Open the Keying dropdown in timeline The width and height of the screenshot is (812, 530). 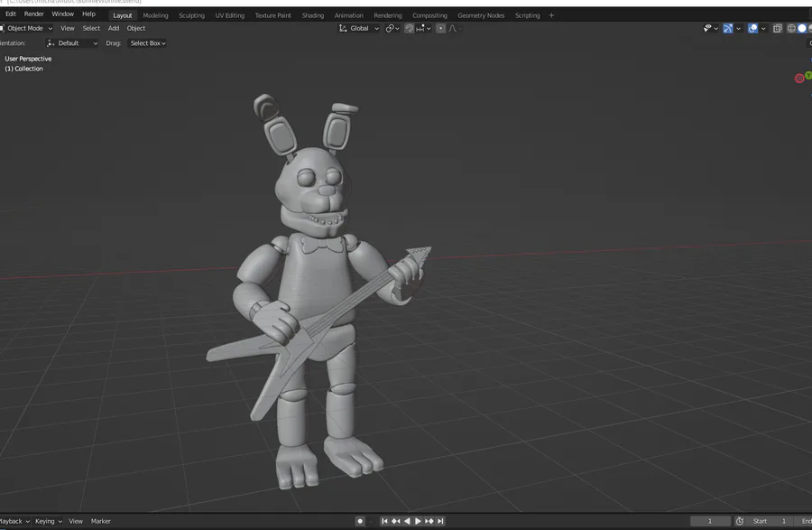(x=49, y=521)
